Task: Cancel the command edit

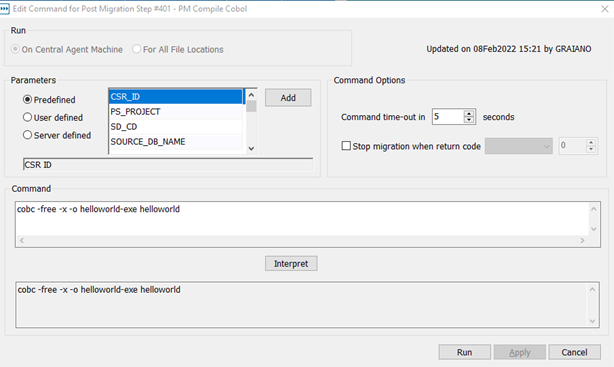Action: click(574, 352)
